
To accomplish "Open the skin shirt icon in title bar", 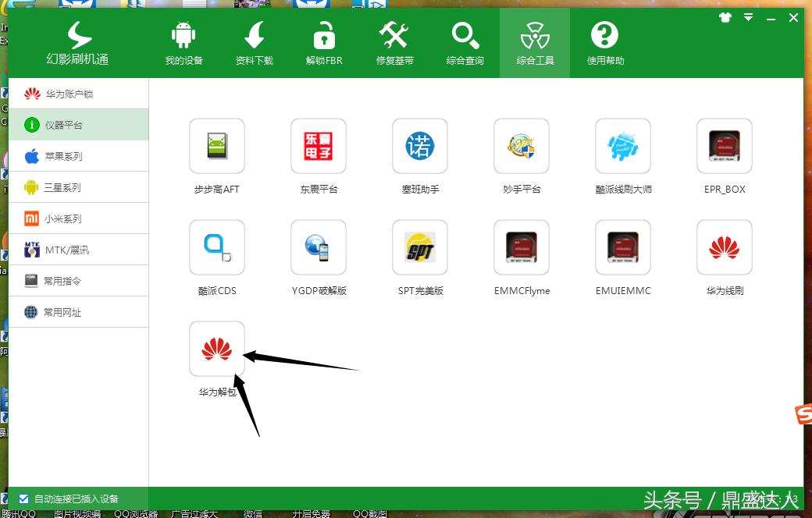I will coord(725,18).
